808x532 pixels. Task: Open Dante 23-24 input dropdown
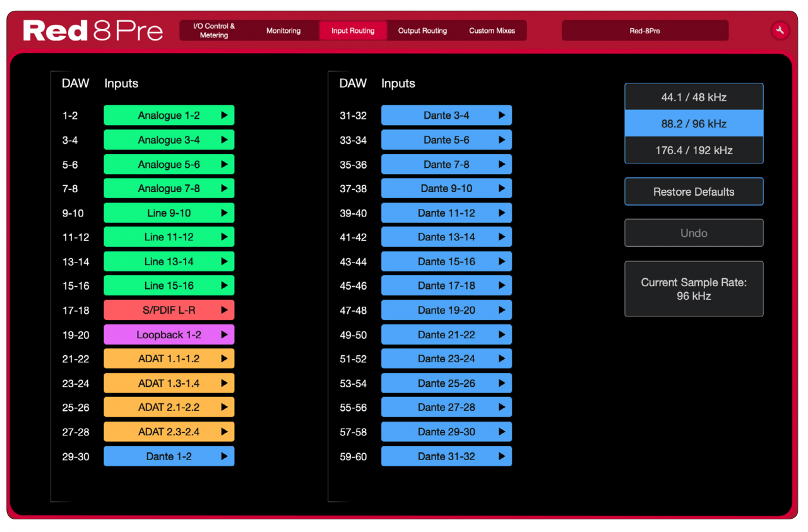446,358
